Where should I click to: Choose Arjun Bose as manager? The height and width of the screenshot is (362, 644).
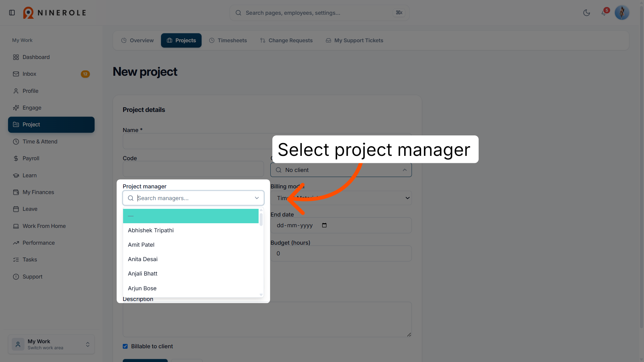click(191, 289)
